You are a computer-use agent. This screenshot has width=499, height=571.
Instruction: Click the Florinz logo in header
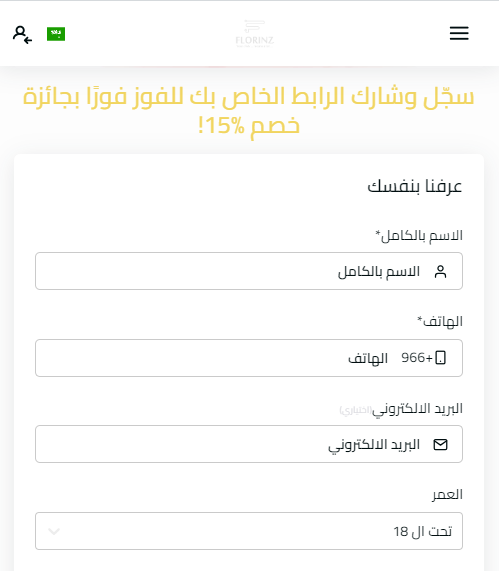pyautogui.click(x=254, y=34)
